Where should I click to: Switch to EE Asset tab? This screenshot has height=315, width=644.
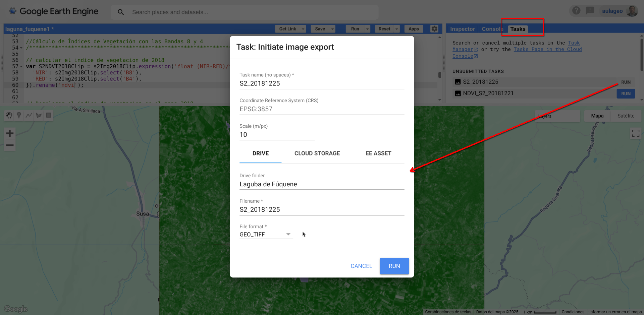point(378,153)
